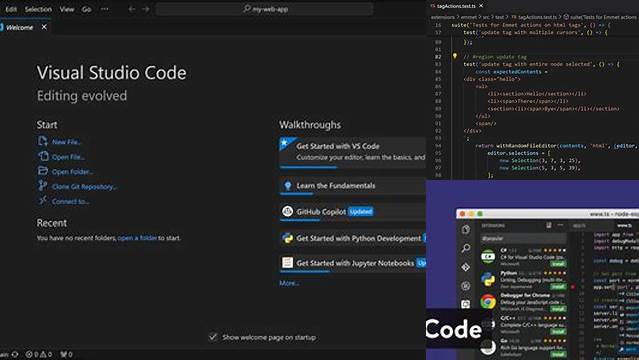Click the Jupyter Notebooks walkthrough icon

point(287,263)
